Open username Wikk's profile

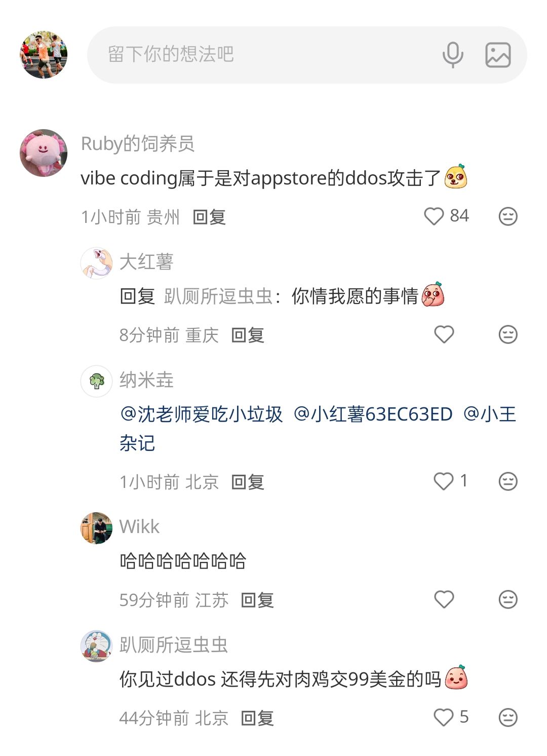139,527
